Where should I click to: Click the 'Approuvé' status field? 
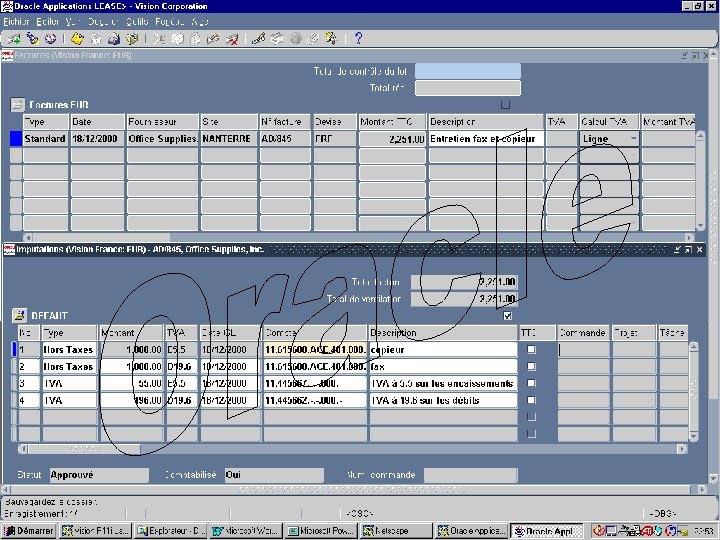coord(99,475)
